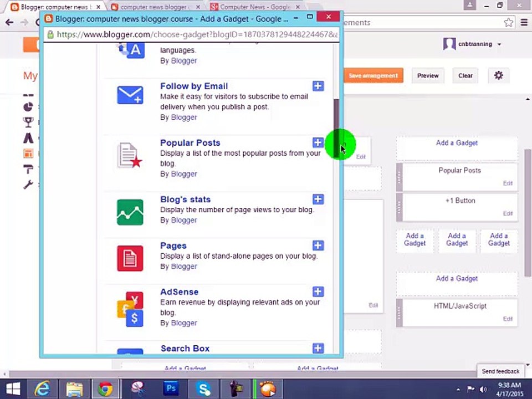
Task: Open Skype from taskbar
Action: [x=203, y=389]
